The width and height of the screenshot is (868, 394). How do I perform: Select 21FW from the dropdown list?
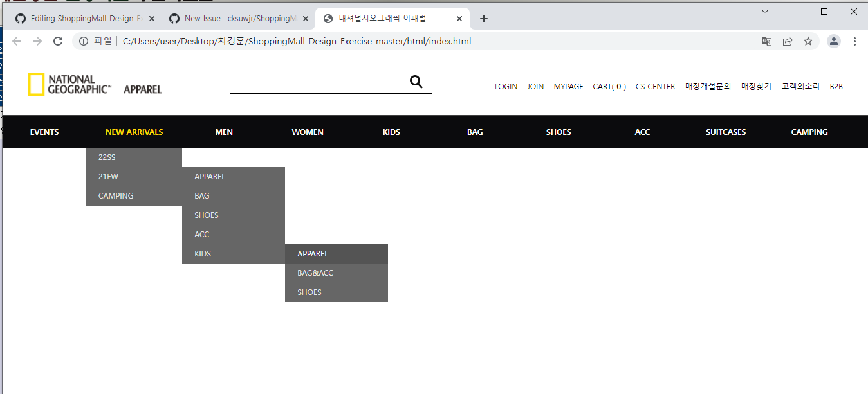(x=107, y=176)
